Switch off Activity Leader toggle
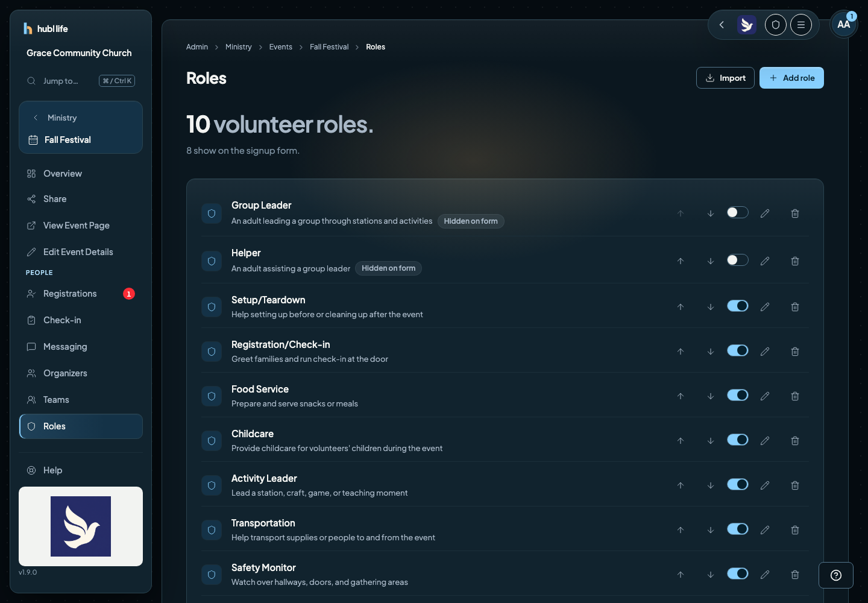This screenshot has height=603, width=868. pos(738,484)
